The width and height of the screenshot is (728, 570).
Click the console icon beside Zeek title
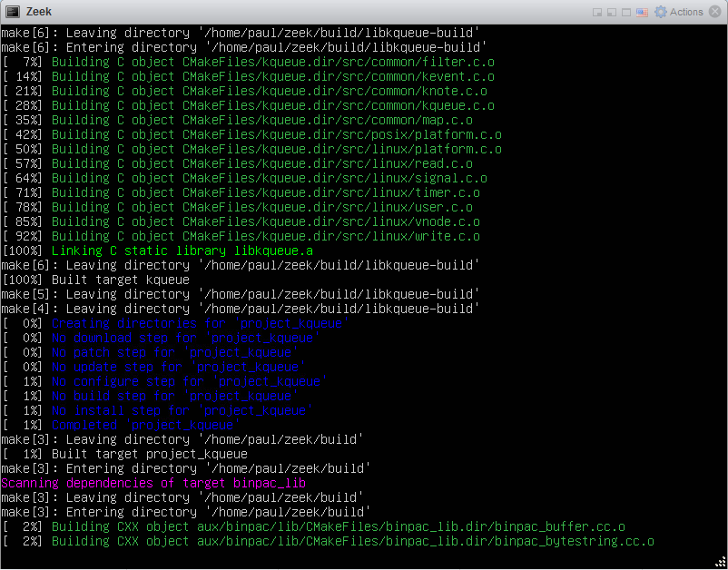[14, 12]
